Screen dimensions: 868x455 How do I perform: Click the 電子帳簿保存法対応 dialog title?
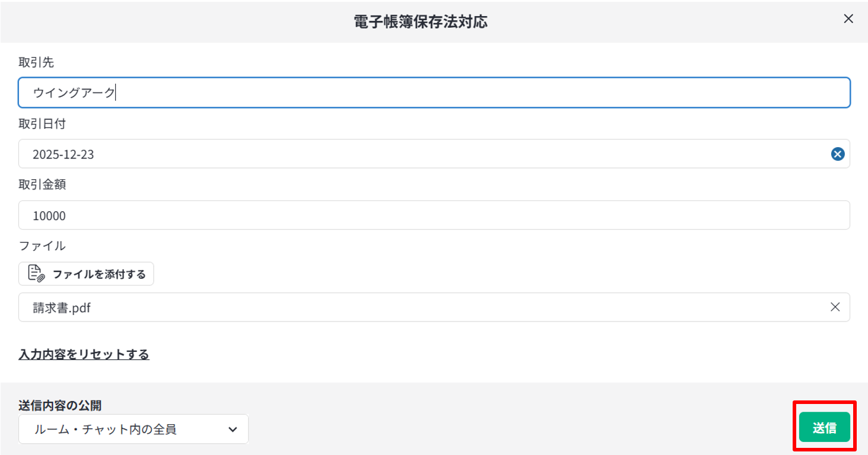point(421,22)
